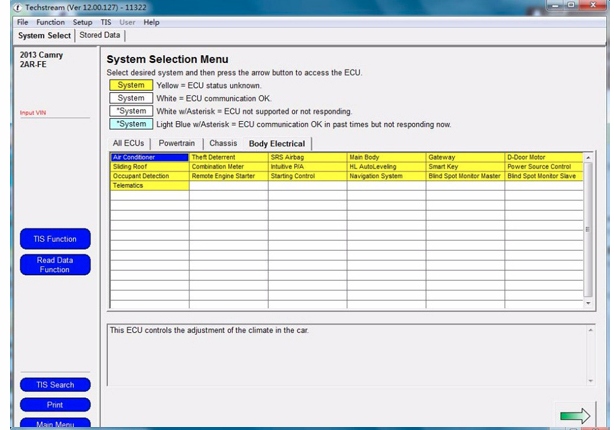Select the Starting Control system

307,176
